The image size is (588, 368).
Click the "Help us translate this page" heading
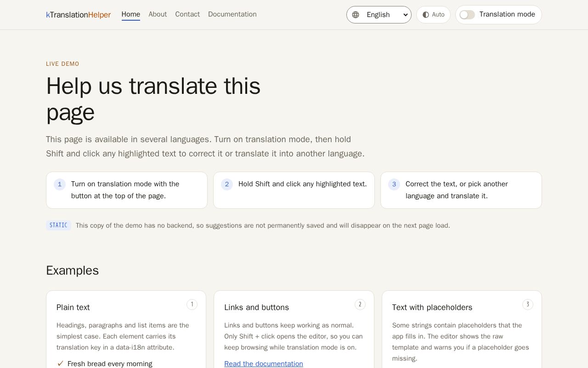click(153, 99)
